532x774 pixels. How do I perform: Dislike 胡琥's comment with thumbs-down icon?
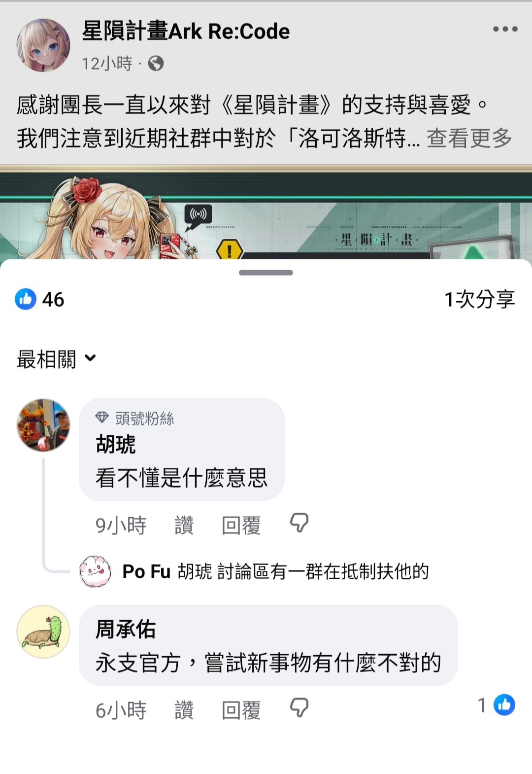pyautogui.click(x=299, y=523)
